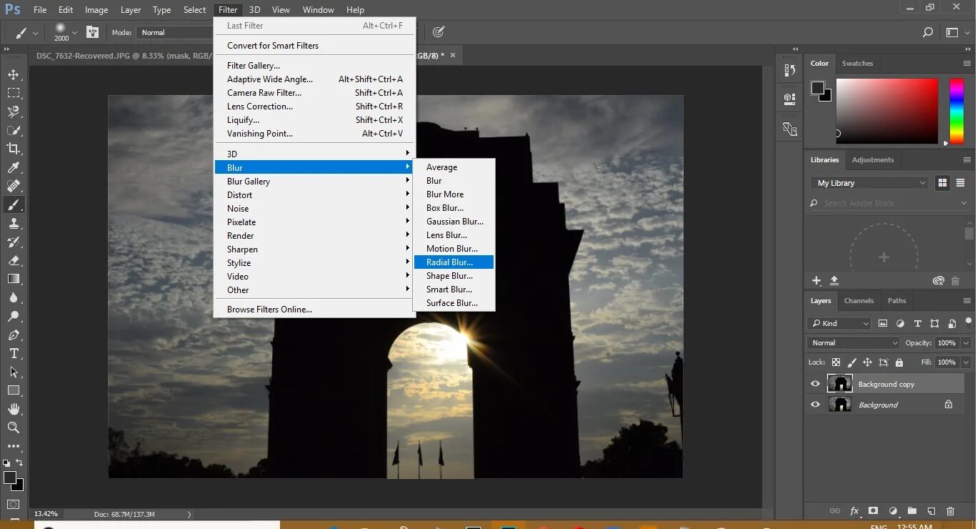Image resolution: width=980 pixels, height=529 pixels.
Task: Toggle Lock position
Action: 867,362
